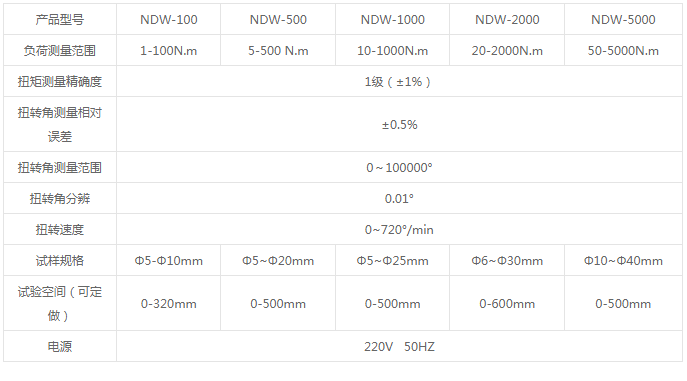Click the 0～100000° angle range value

coord(399,168)
